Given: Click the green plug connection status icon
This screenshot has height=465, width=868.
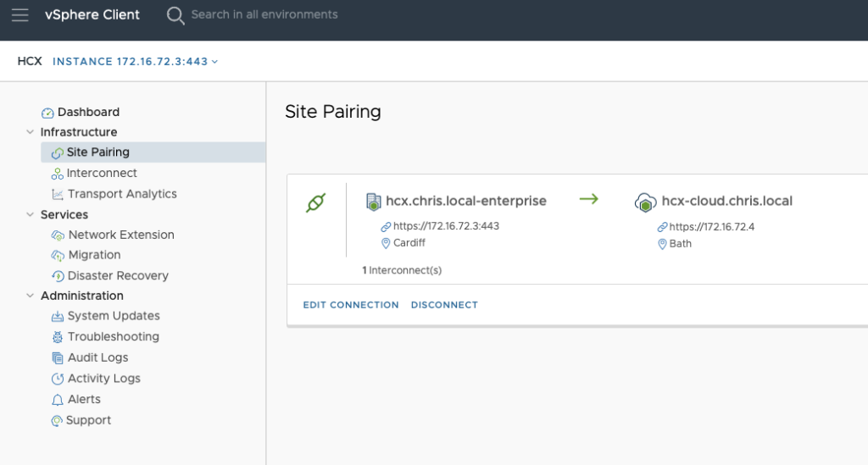Looking at the screenshot, I should click(x=316, y=203).
